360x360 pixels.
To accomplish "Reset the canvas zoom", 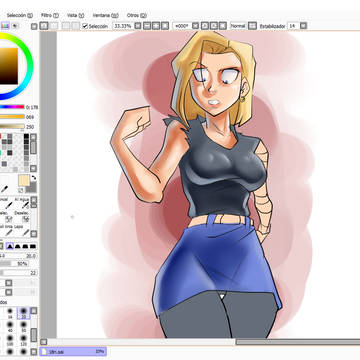I will click(x=165, y=26).
